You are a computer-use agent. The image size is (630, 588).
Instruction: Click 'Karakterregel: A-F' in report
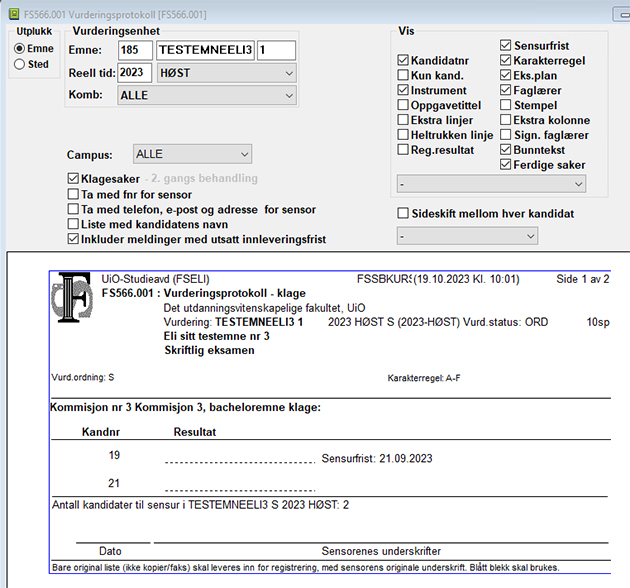tap(424, 378)
